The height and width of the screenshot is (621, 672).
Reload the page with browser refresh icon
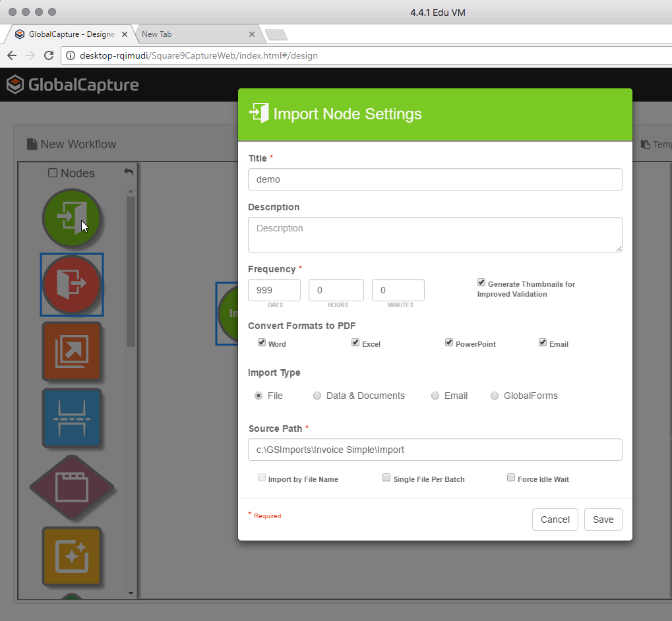pos(49,55)
